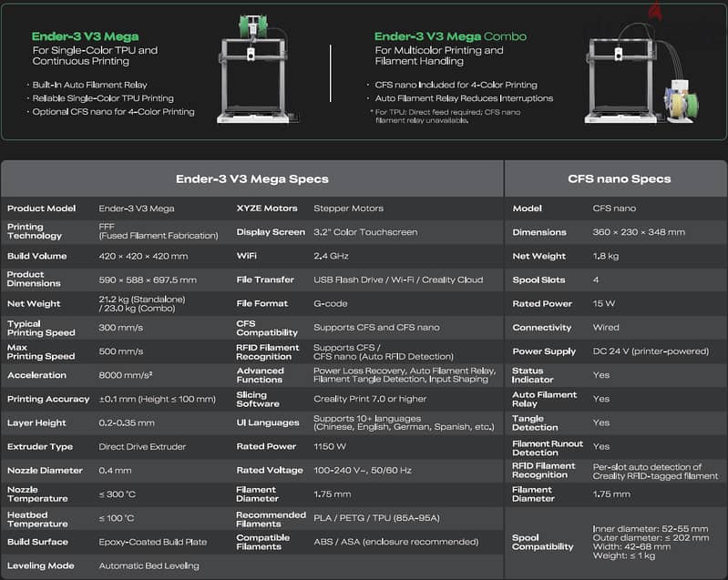Click 'Optional CFS nano for 4-Color Printing' bullet
This screenshot has width=728, height=580.
[113, 112]
